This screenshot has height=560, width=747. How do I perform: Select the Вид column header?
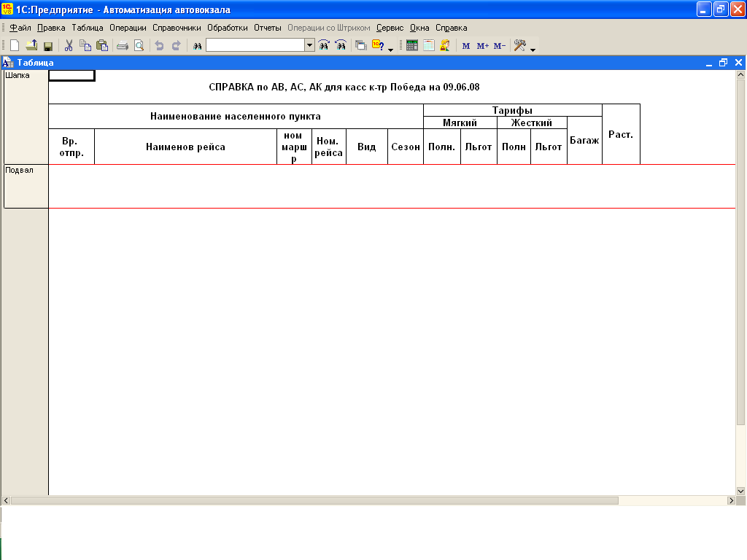[367, 147]
